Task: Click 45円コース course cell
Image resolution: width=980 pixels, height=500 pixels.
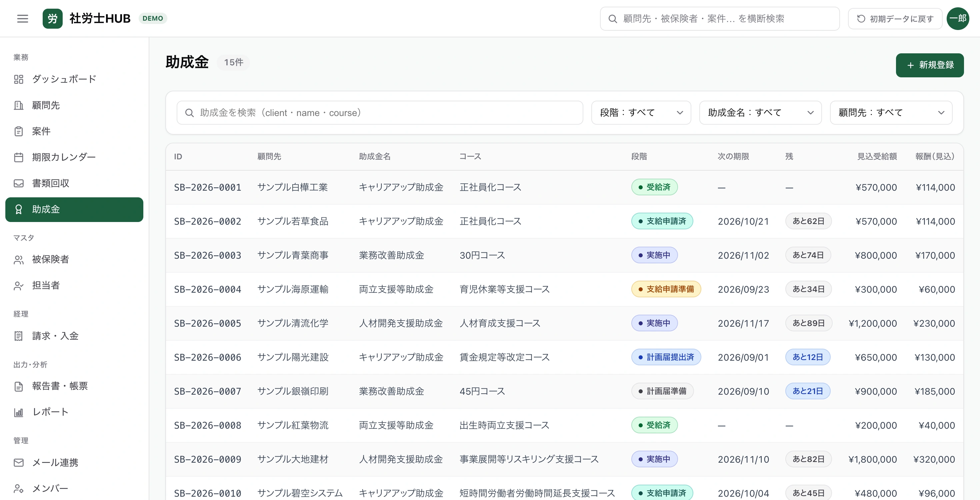Action: (x=482, y=391)
